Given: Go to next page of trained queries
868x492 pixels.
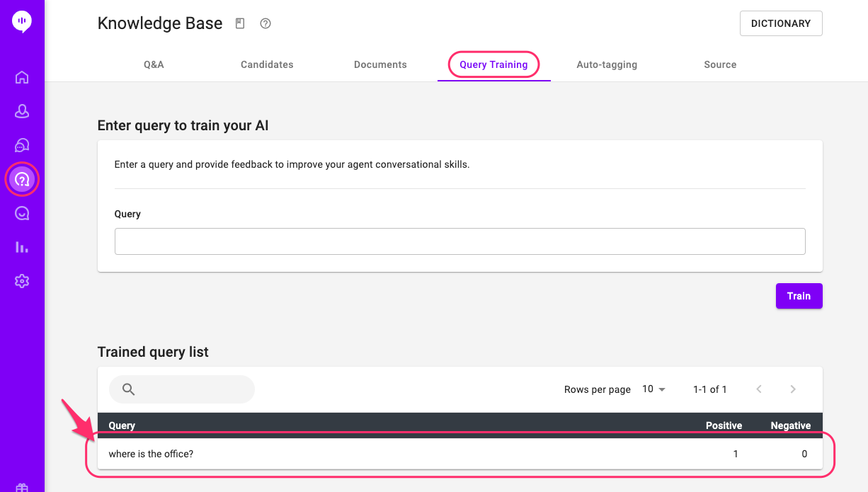Looking at the screenshot, I should tap(793, 389).
